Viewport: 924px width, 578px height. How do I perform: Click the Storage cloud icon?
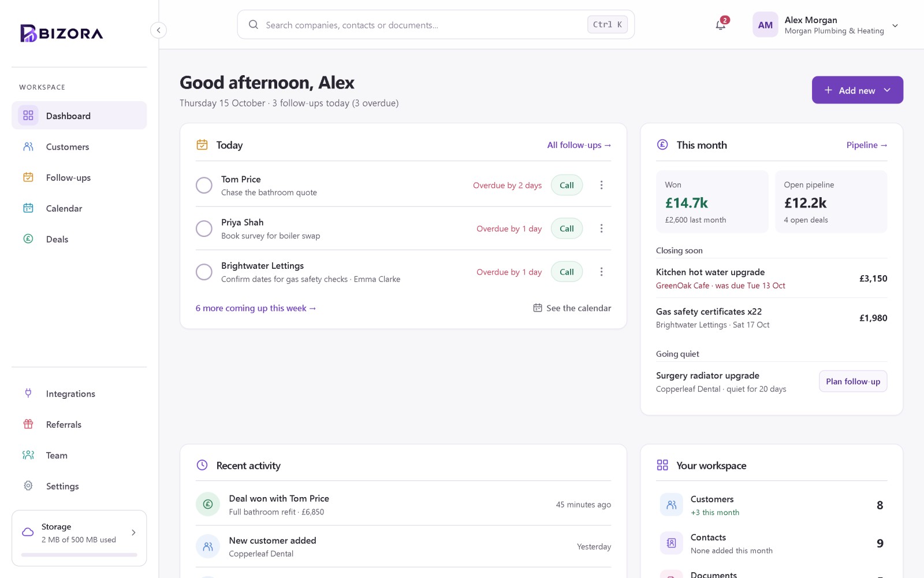tap(28, 532)
